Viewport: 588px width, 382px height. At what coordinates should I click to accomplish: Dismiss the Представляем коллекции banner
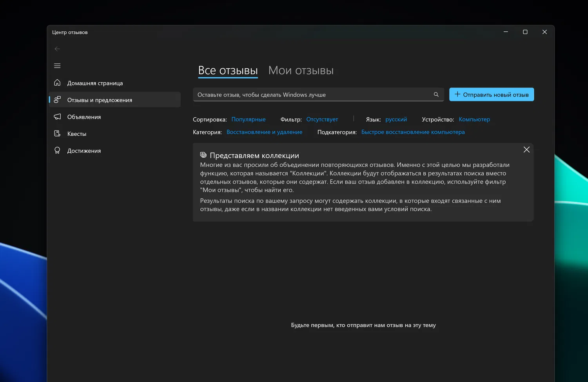(x=526, y=149)
